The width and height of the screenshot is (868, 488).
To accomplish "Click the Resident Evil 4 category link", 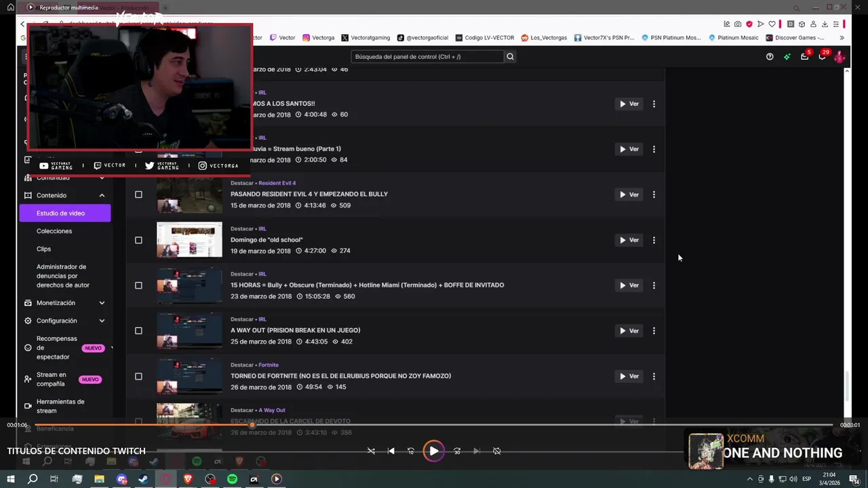I will point(277,183).
